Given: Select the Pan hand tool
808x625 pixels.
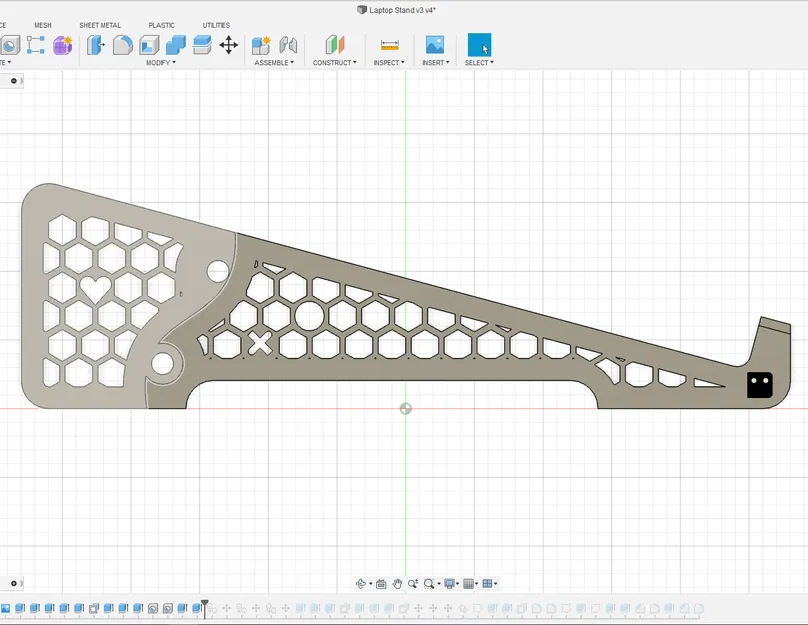Looking at the screenshot, I should (x=397, y=584).
